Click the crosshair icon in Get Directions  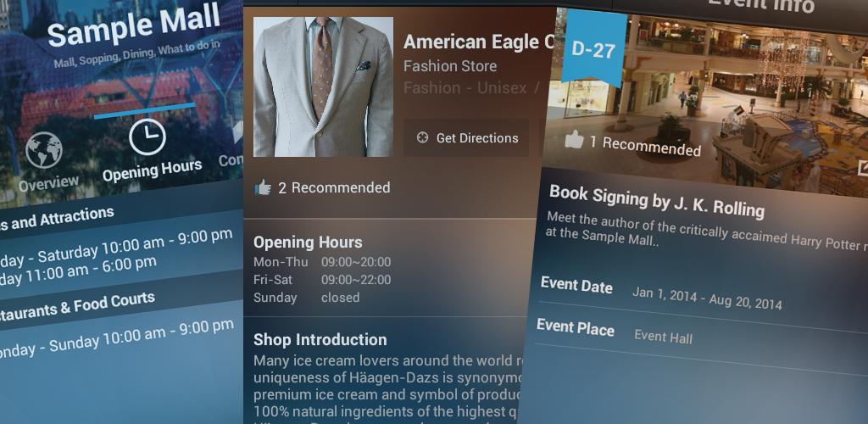(x=422, y=138)
